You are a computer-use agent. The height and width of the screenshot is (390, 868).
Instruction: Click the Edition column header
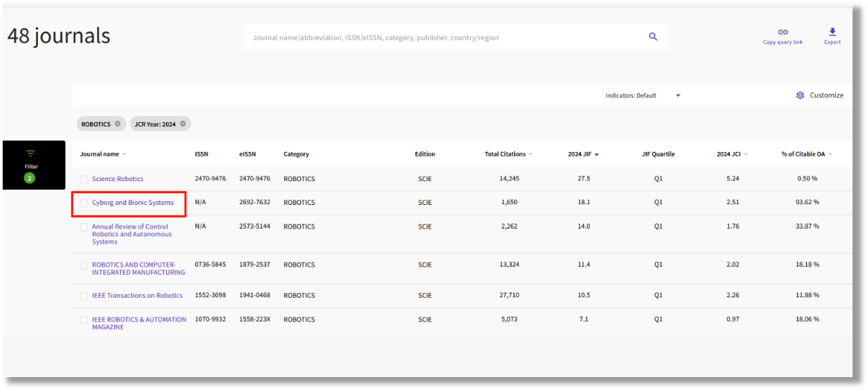tap(425, 154)
